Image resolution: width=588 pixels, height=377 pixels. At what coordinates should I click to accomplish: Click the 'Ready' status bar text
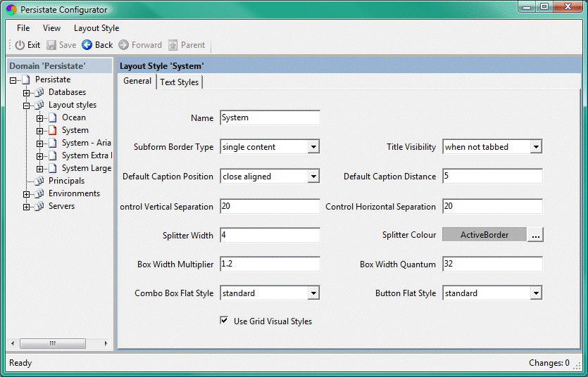click(x=20, y=363)
